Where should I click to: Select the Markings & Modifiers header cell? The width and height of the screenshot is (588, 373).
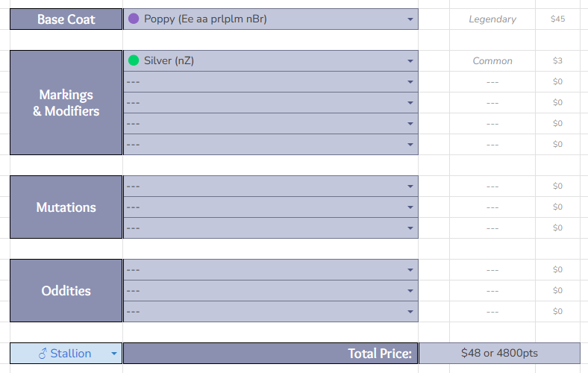(66, 103)
